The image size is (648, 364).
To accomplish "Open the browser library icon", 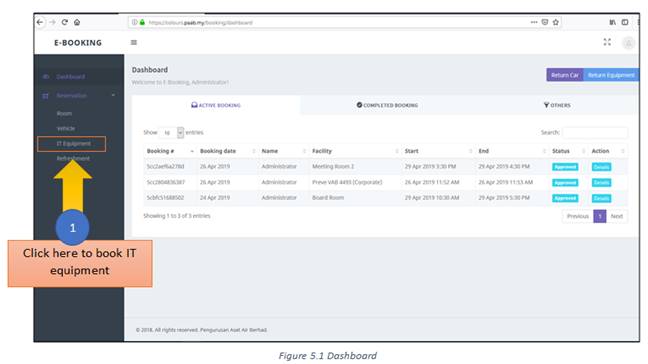I will pyautogui.click(x=612, y=22).
